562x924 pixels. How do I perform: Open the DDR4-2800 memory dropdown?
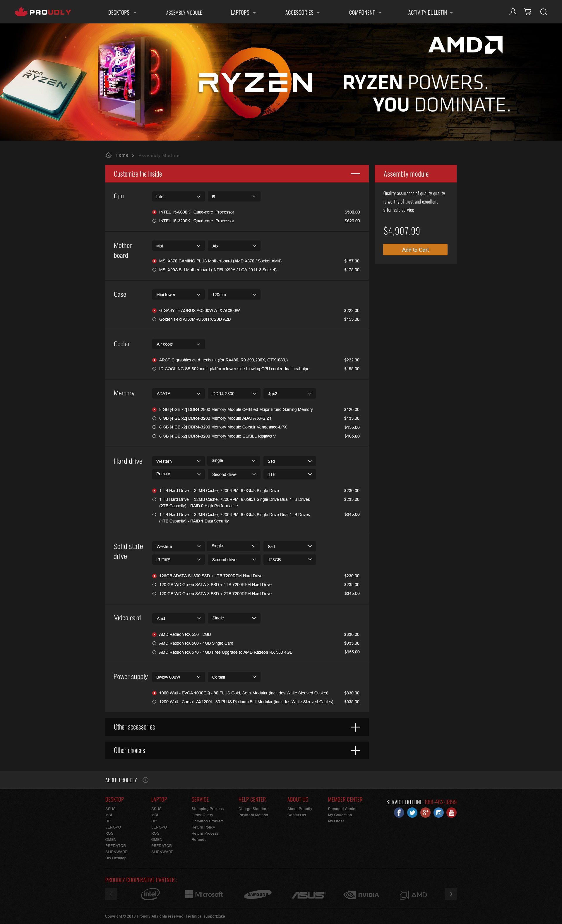click(234, 393)
